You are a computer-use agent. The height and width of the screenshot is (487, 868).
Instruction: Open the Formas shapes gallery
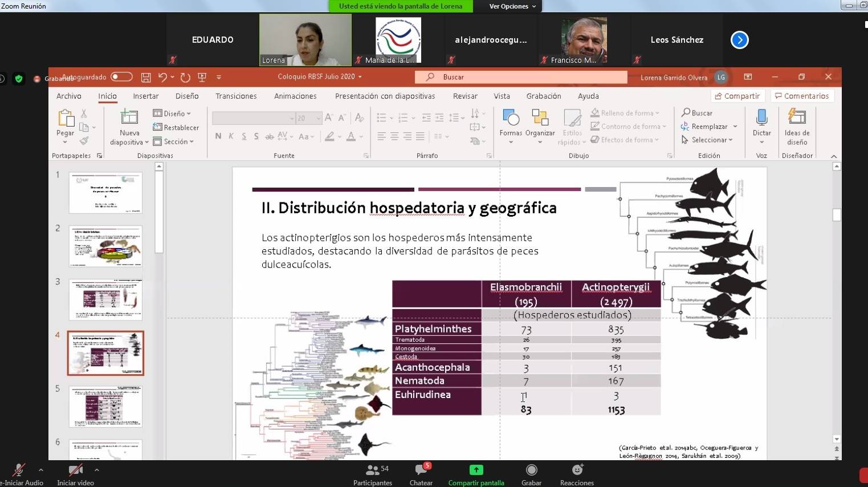511,117
